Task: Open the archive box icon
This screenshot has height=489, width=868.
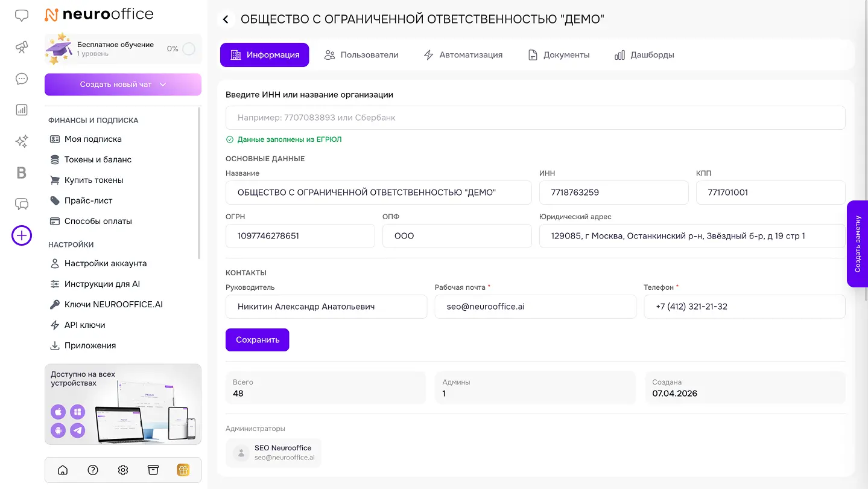Action: tap(153, 470)
